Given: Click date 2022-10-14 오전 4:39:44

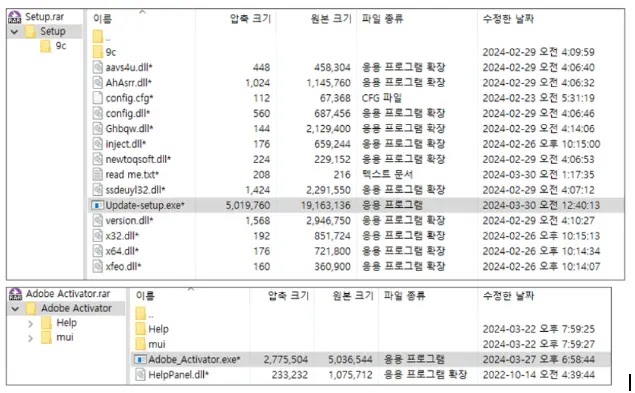Looking at the screenshot, I should (x=539, y=375).
